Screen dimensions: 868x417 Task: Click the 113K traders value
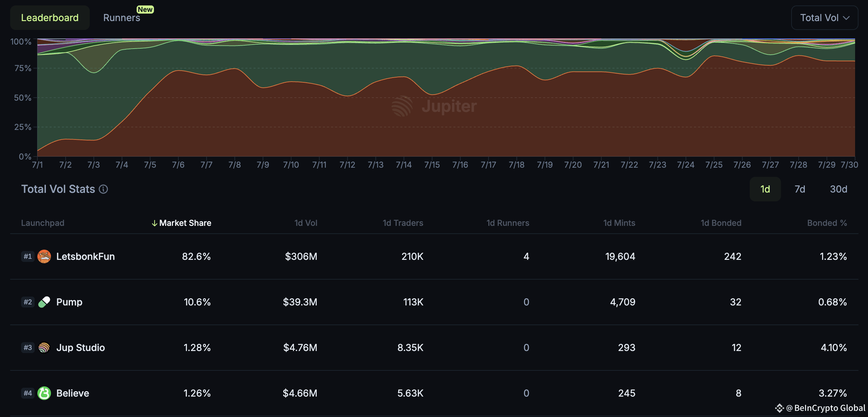pyautogui.click(x=413, y=302)
